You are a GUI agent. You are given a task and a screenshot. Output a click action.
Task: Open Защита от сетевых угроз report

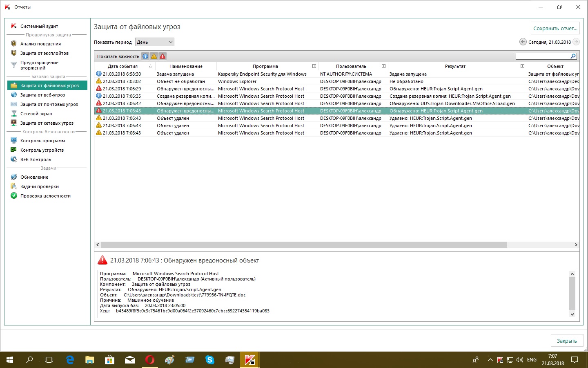coord(47,123)
